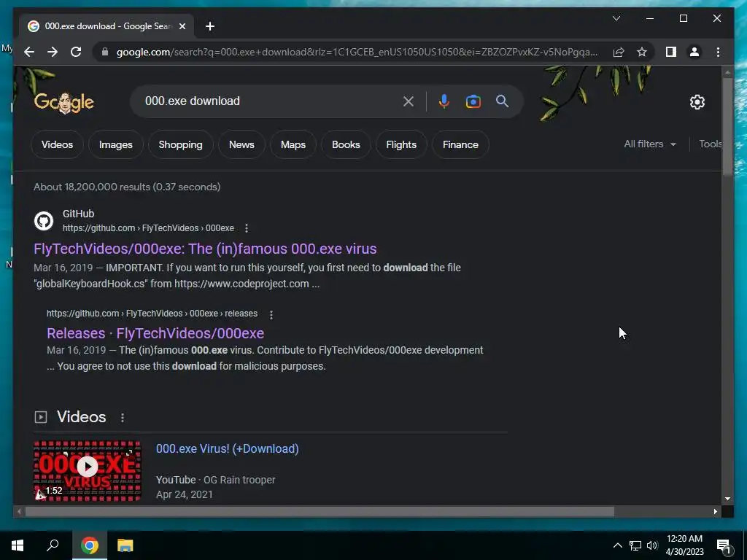
Task: Filter results by Videos
Action: pyautogui.click(x=57, y=144)
